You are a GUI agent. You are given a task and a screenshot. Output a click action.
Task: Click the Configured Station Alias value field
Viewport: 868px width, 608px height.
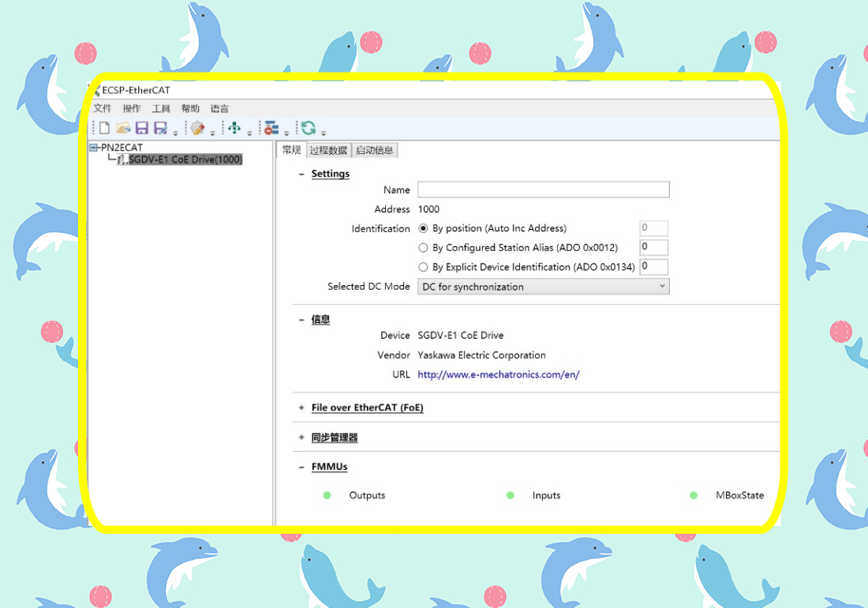[x=654, y=247]
